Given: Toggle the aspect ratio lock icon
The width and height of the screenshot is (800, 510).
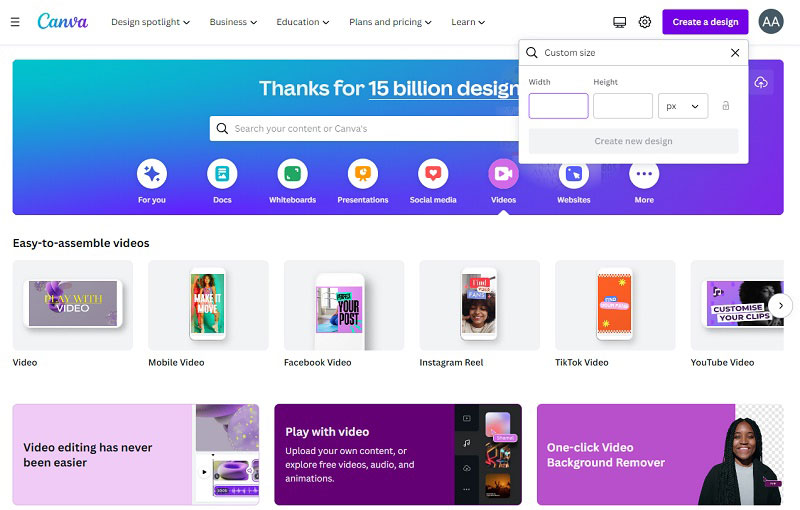Looking at the screenshot, I should pos(726,106).
